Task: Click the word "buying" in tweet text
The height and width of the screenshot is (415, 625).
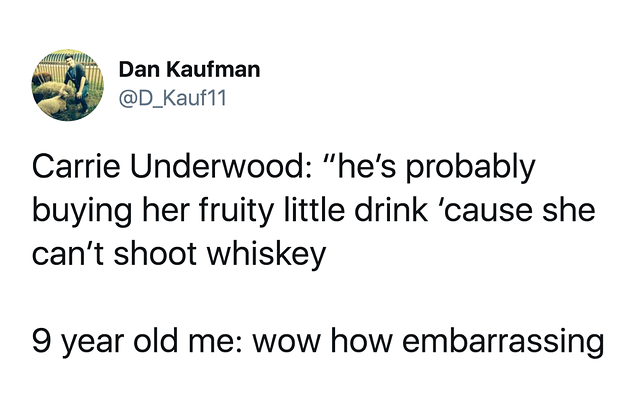Action: (82, 213)
